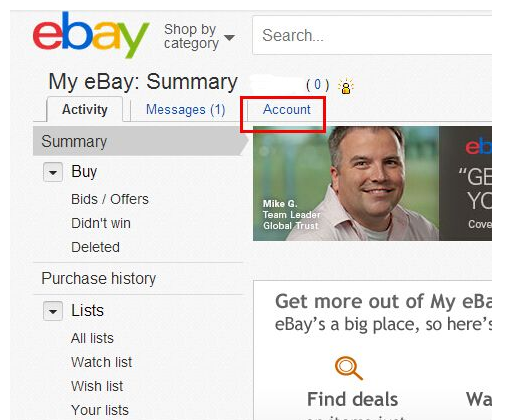Open the Messages (1) tab

click(186, 110)
